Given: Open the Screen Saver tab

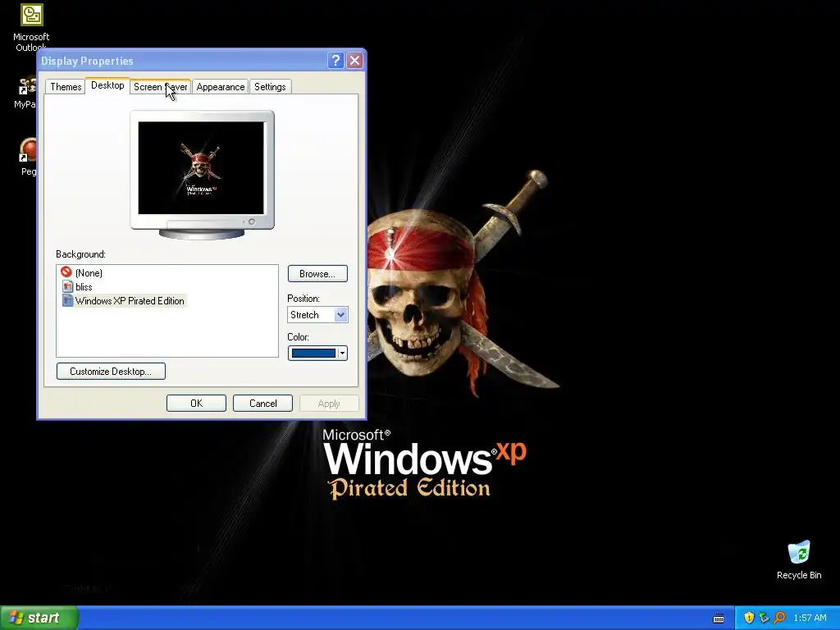Looking at the screenshot, I should coord(160,87).
